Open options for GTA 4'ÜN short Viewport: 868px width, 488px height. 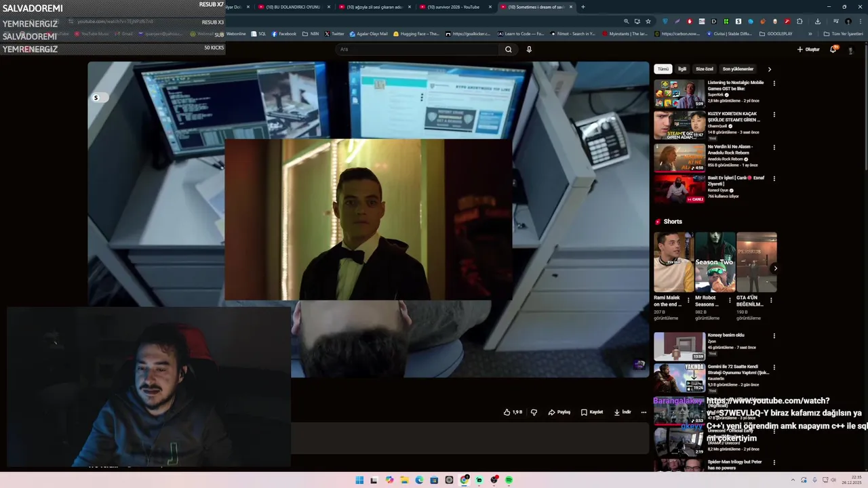771,300
